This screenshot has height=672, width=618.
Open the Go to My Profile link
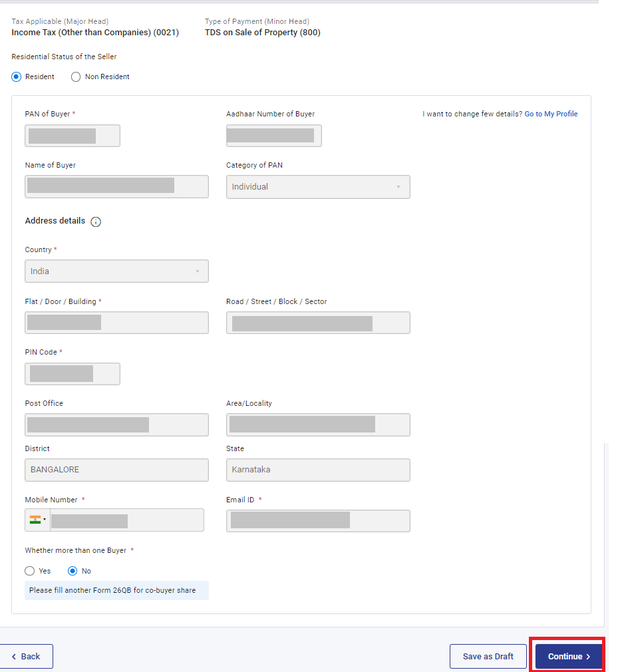(551, 114)
